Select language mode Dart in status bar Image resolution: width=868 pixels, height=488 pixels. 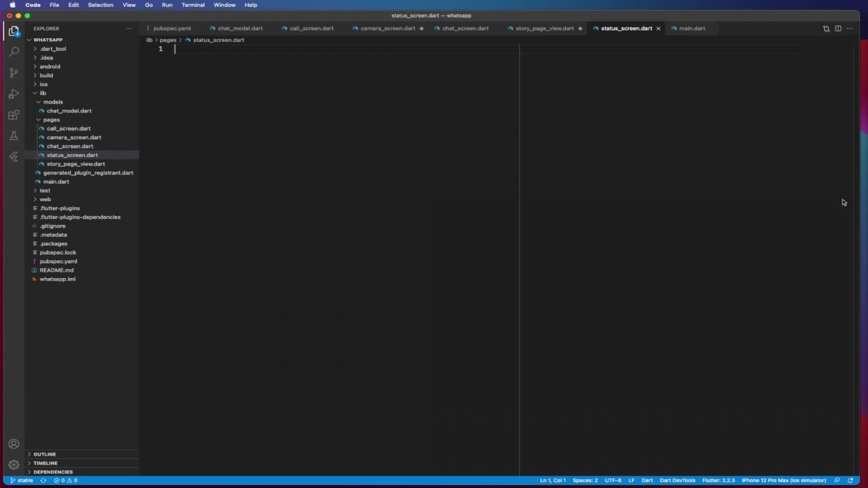click(647, 481)
